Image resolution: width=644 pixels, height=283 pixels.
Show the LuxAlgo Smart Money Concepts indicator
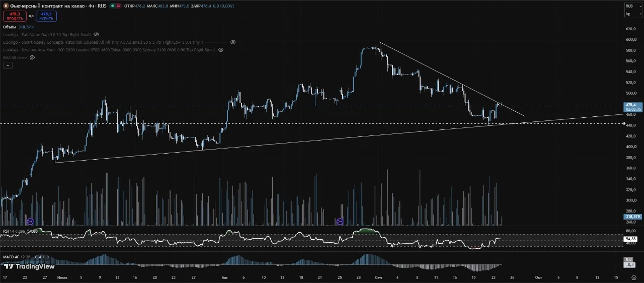click(233, 42)
